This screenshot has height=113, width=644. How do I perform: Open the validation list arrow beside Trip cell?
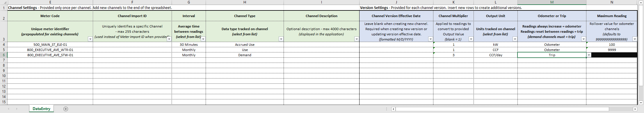point(589,55)
